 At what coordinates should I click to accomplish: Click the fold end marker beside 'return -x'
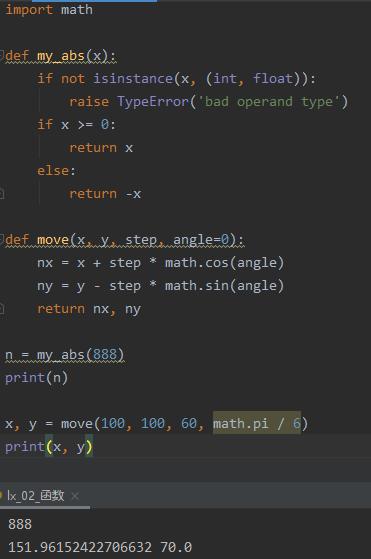click(x=2, y=194)
